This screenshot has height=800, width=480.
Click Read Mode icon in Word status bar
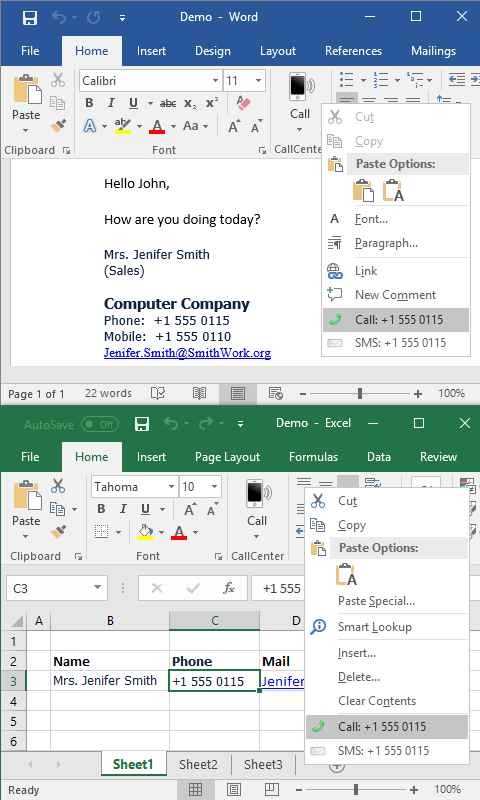pos(199,393)
